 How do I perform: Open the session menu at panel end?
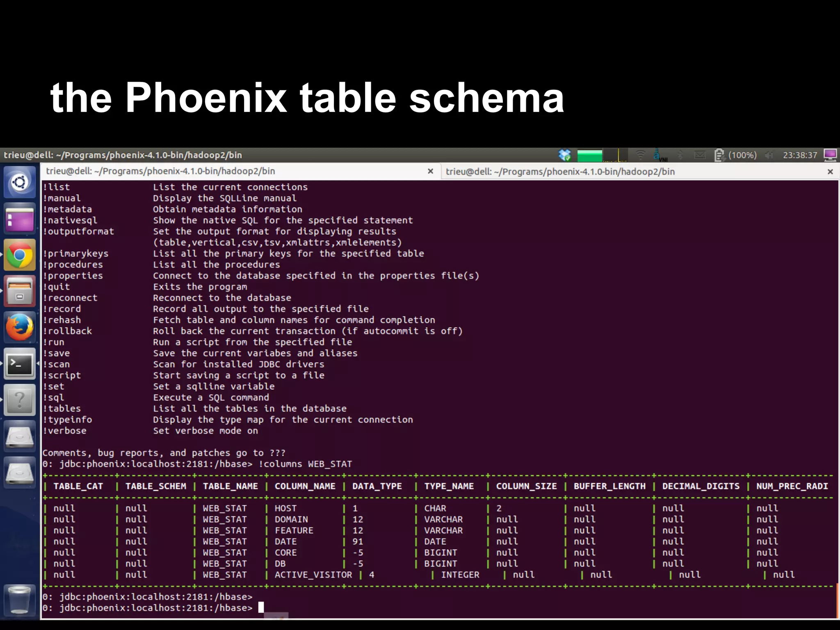[x=830, y=155]
